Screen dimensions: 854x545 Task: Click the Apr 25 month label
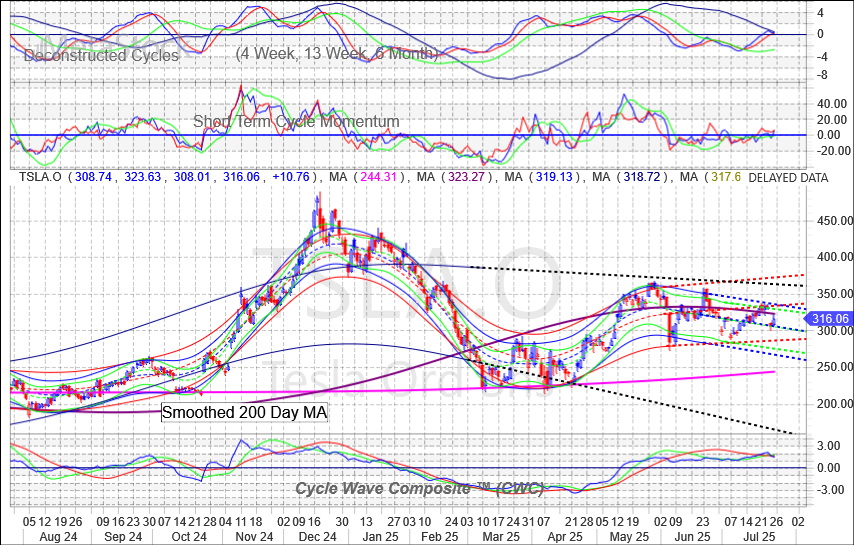(565, 536)
